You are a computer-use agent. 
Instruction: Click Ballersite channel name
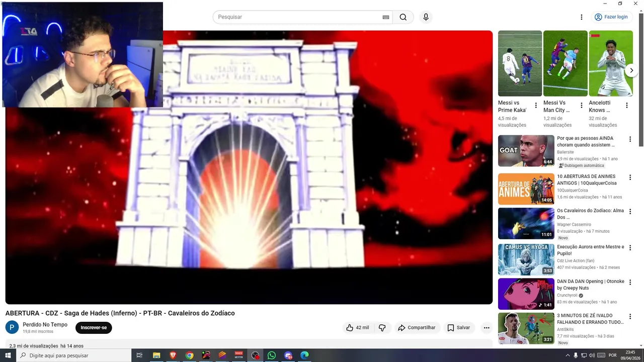566,152
